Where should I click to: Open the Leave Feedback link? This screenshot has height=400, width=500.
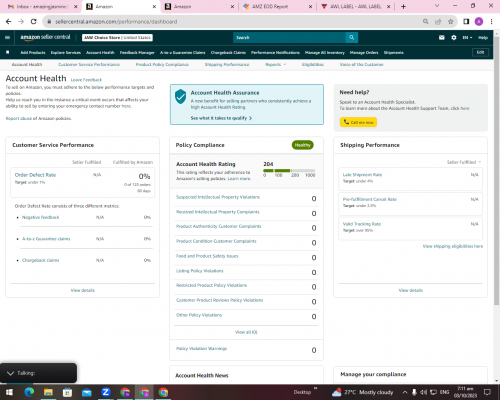(x=86, y=80)
